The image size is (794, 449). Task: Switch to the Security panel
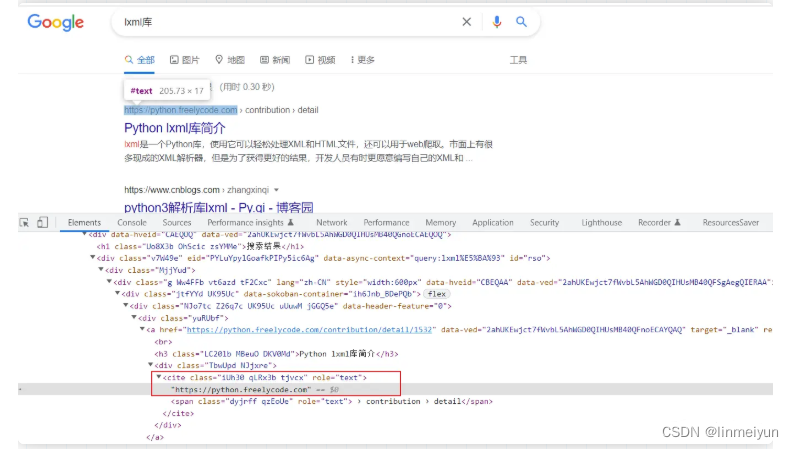(x=544, y=223)
